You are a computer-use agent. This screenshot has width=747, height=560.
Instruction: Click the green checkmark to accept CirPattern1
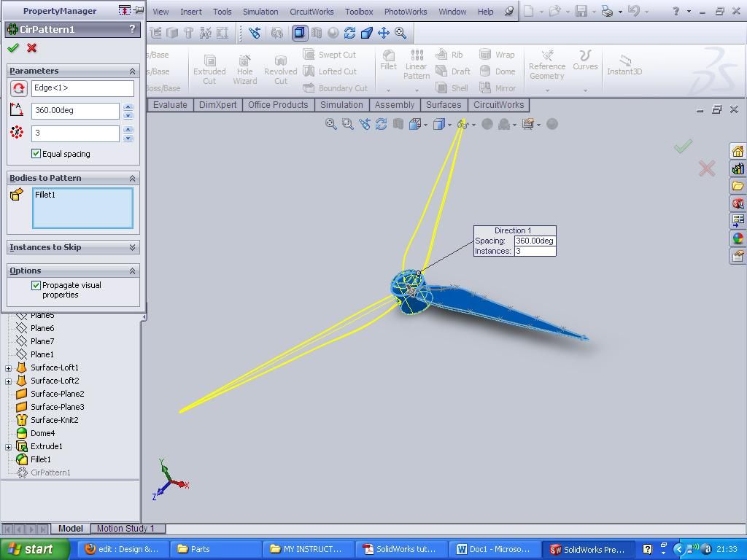(12, 48)
